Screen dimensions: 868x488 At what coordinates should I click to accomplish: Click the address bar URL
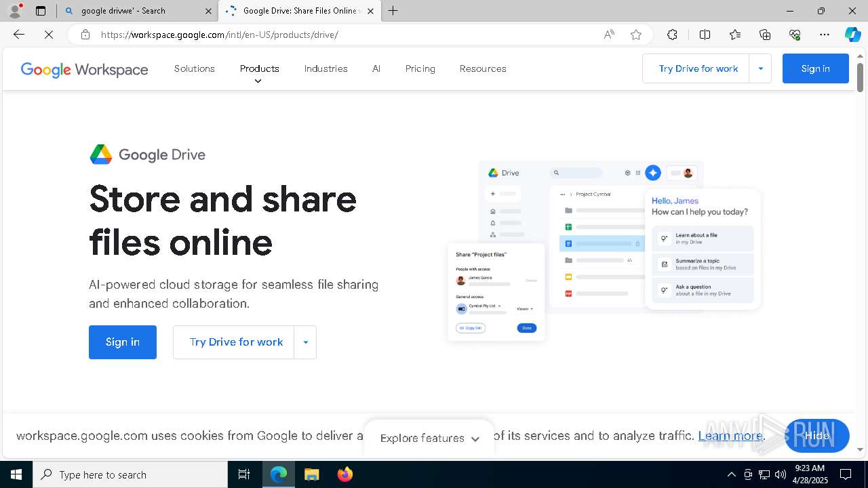(220, 35)
